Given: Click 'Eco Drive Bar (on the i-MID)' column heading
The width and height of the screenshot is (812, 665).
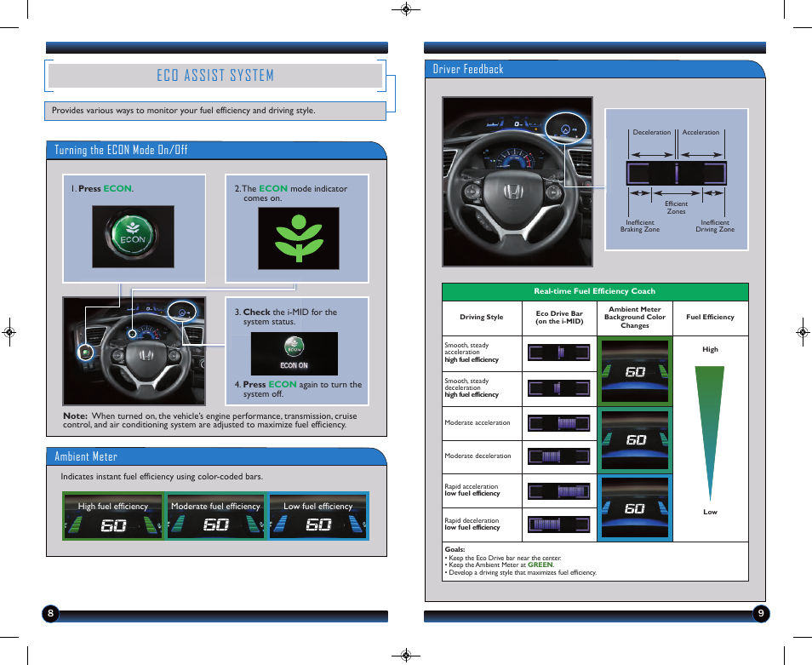Looking at the screenshot, I should pos(559,318).
